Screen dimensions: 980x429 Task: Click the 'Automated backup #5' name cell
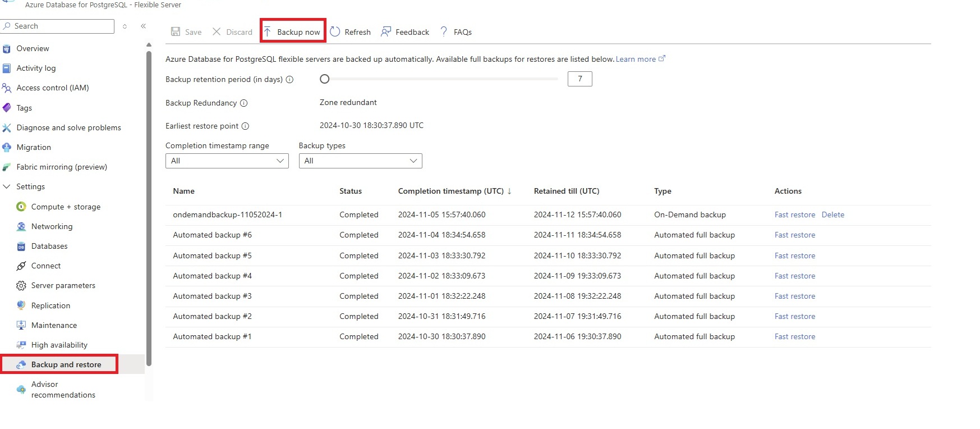point(212,256)
